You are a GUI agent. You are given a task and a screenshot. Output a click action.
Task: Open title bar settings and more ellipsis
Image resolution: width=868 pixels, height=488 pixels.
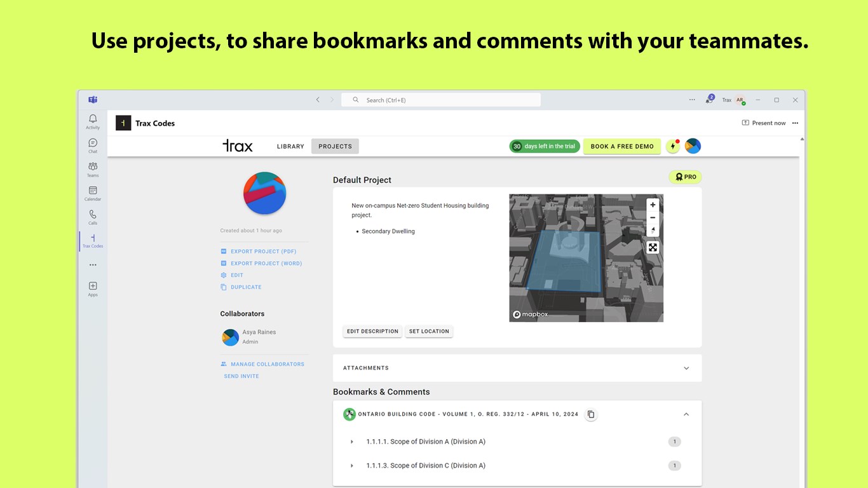[692, 100]
